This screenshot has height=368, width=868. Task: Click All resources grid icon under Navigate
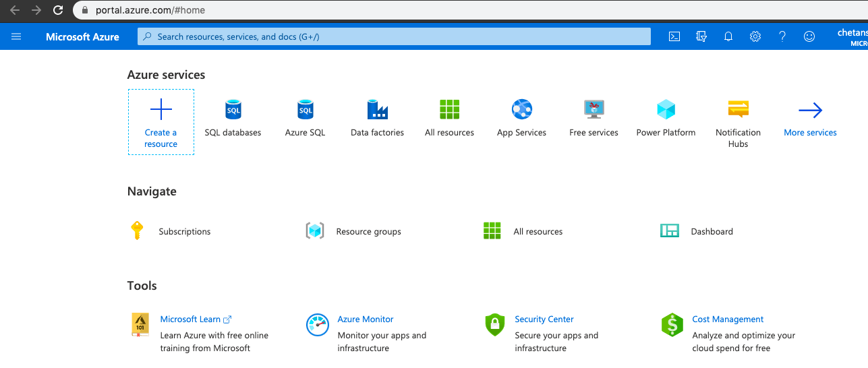click(492, 231)
